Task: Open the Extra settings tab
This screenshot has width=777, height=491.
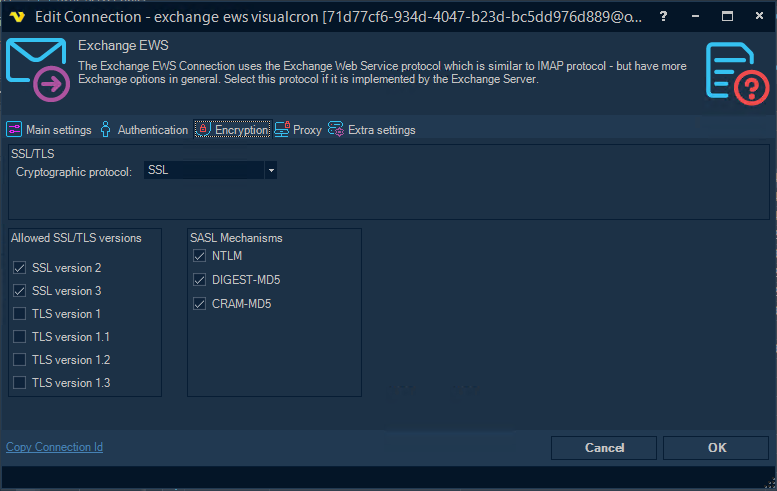Action: [x=381, y=130]
